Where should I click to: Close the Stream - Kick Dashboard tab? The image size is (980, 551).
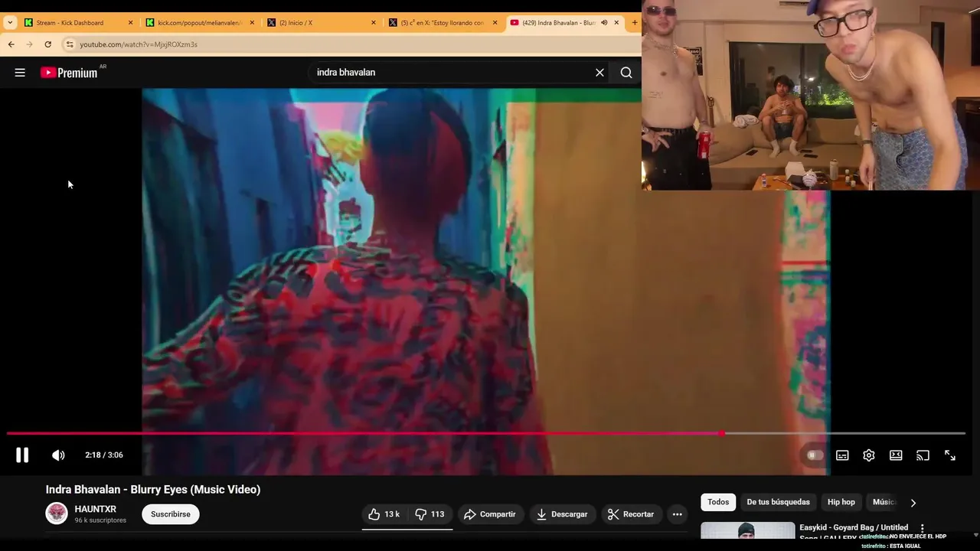coord(130,23)
